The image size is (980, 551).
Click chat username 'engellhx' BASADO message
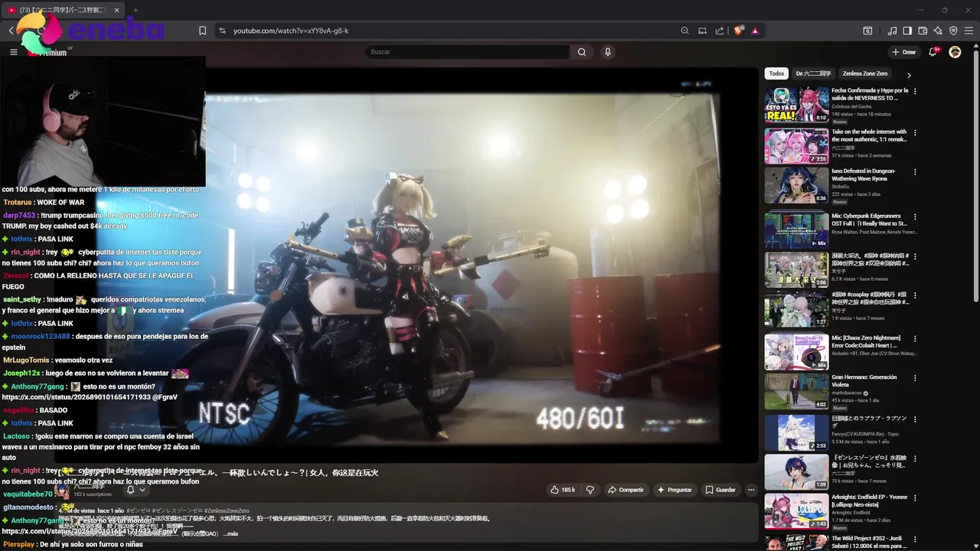pos(35,411)
